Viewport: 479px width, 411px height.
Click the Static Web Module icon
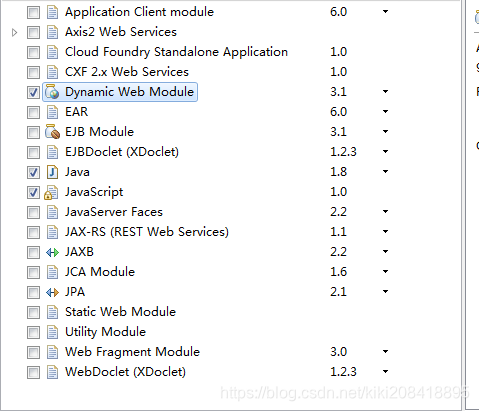tap(52, 312)
